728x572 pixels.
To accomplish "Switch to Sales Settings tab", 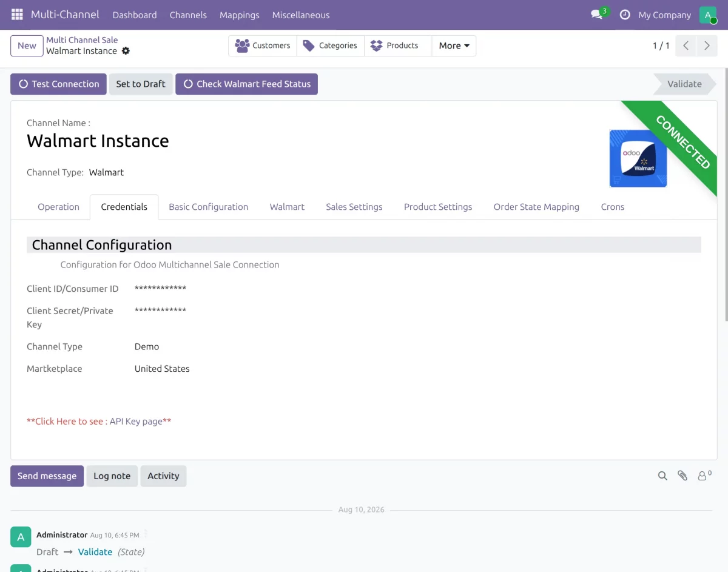I will 354,207.
